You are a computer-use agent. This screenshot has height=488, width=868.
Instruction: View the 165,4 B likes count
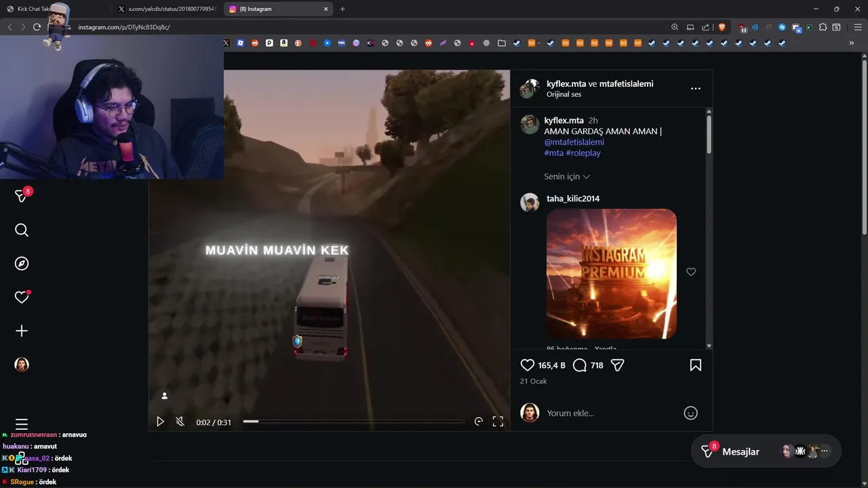coord(551,365)
